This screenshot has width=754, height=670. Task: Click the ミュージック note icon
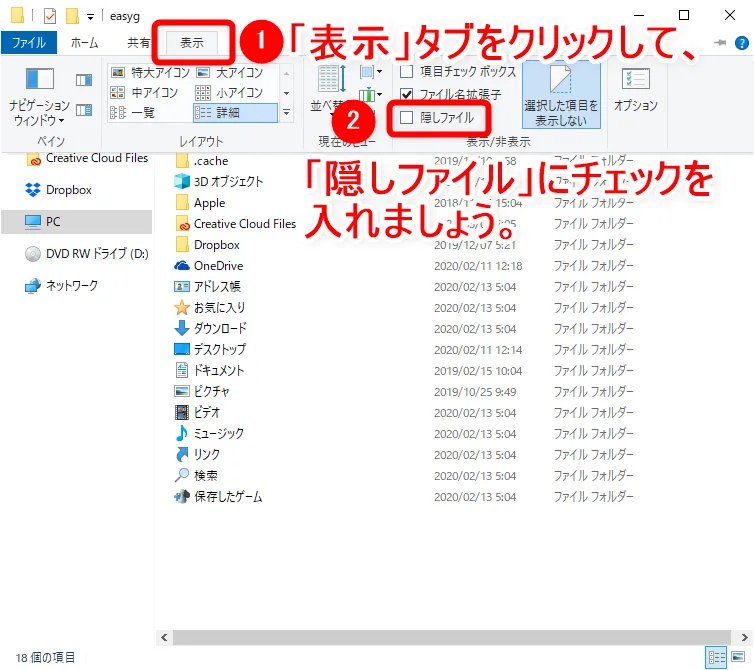pos(182,433)
